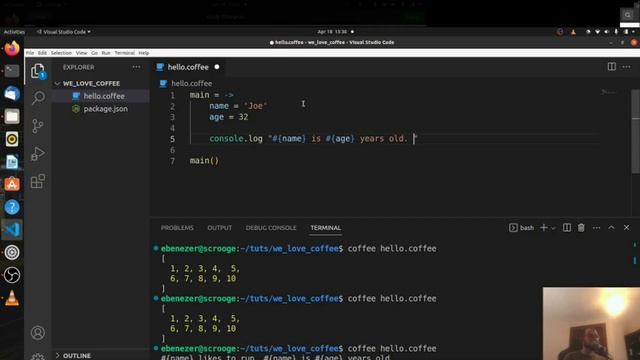Image resolution: width=640 pixels, height=360 pixels.
Task: Open the clock and calendar in top bar
Action: pos(332,32)
